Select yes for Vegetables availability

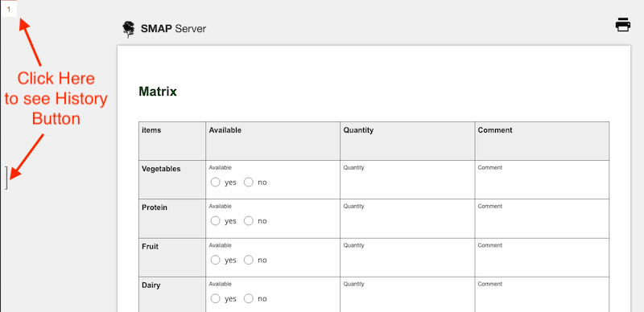215,183
